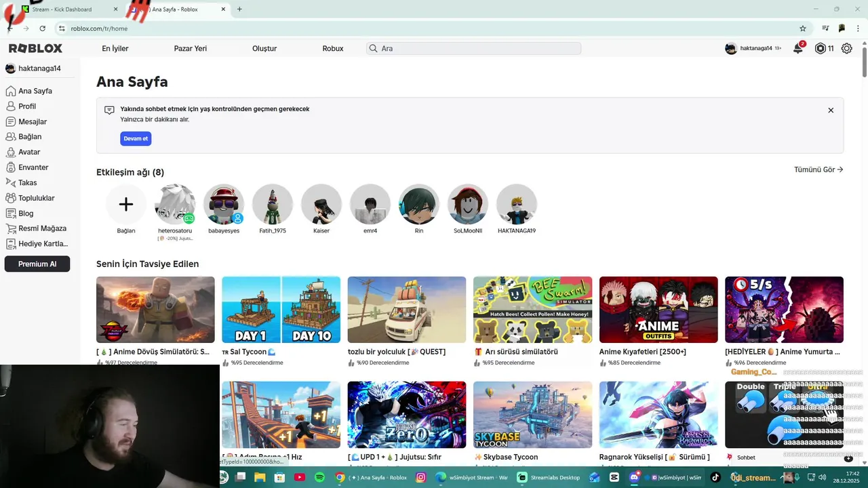
Task: Open the Oluştur menu
Action: tap(264, 49)
